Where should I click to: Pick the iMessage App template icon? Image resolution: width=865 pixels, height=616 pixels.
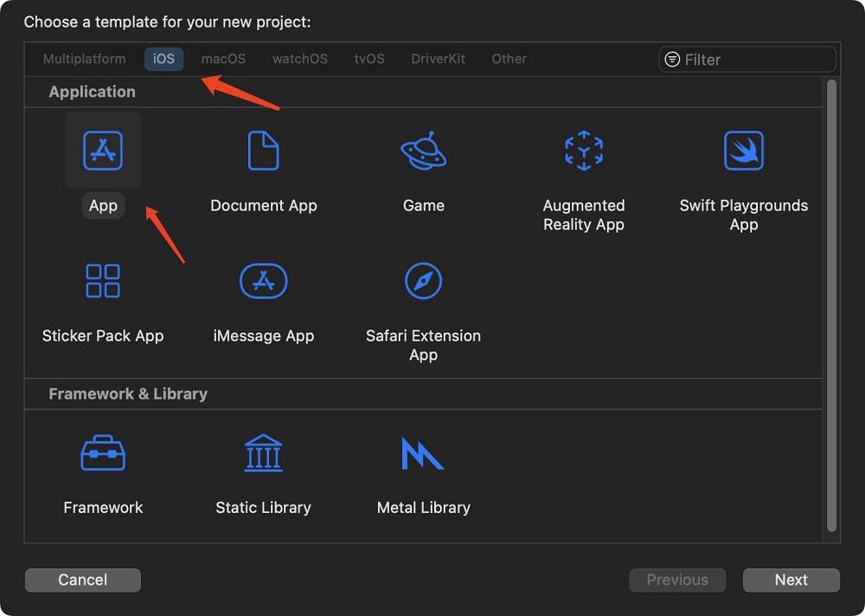click(x=263, y=280)
